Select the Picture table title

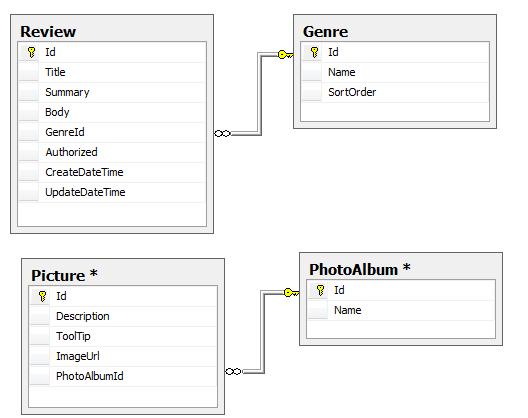coord(64,276)
